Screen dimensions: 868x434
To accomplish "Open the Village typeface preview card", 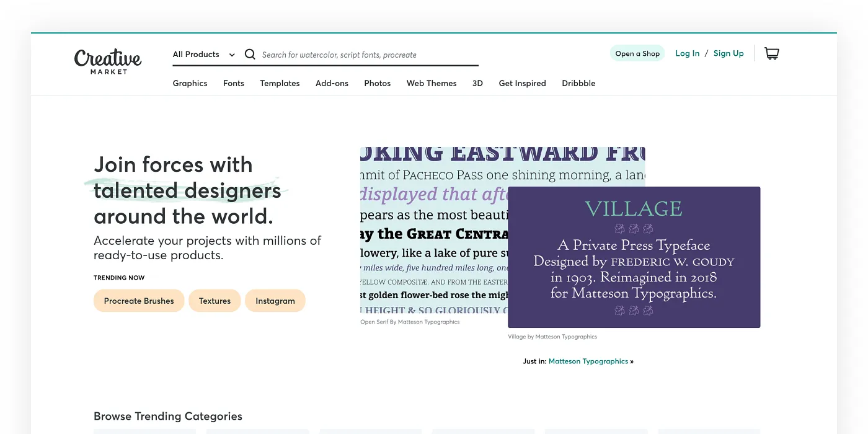I will coord(634,257).
